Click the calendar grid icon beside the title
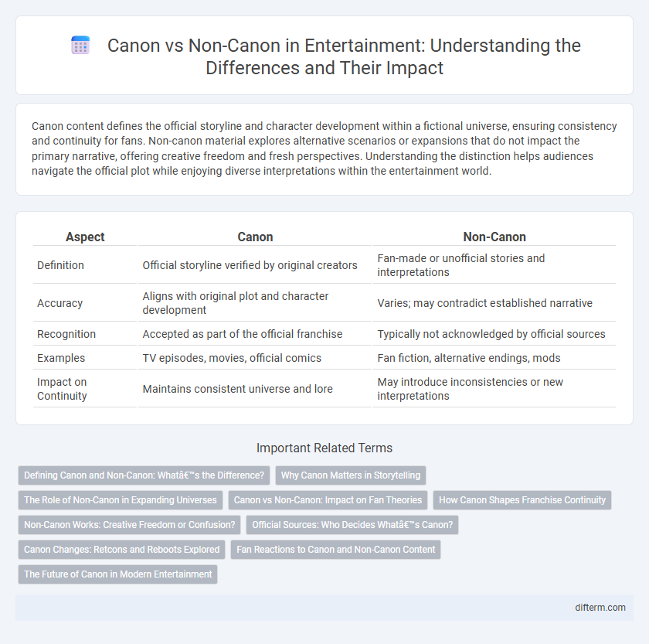649x644 pixels. tap(80, 45)
